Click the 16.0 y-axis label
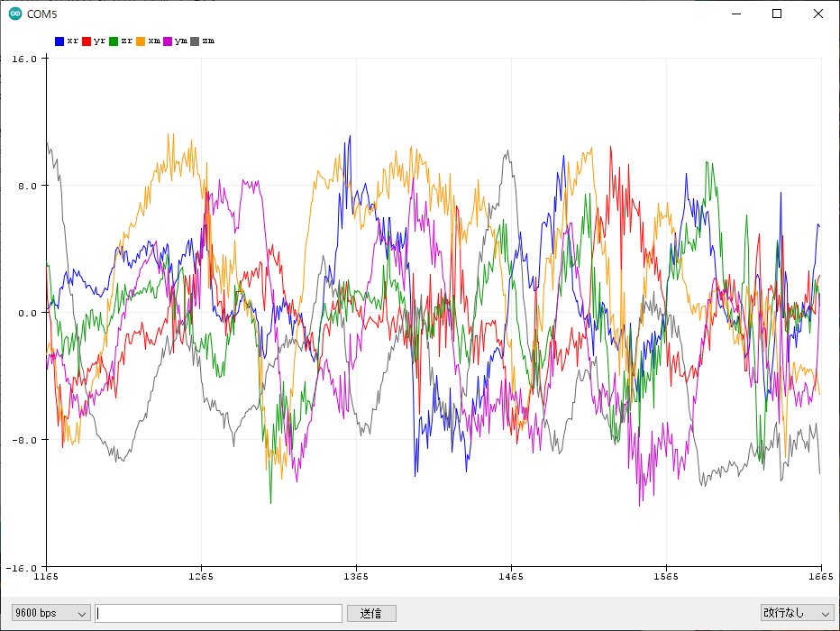840x631 pixels. point(24,59)
